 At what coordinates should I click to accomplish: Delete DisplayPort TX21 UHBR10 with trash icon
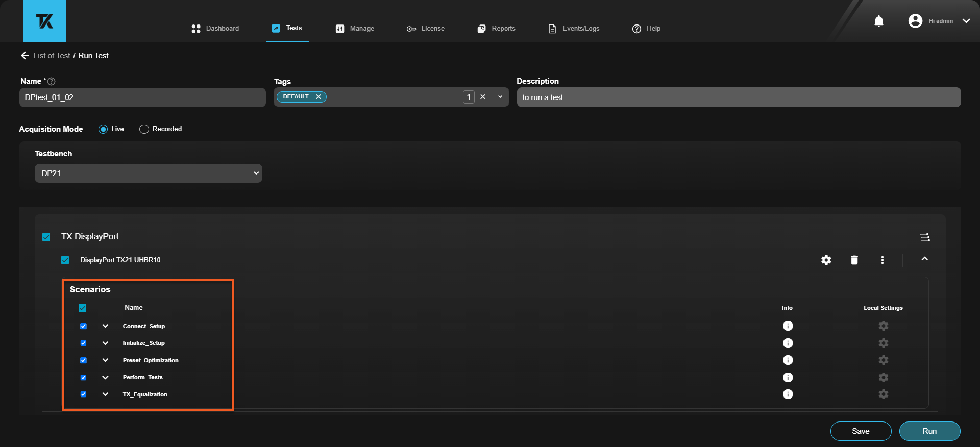click(854, 260)
